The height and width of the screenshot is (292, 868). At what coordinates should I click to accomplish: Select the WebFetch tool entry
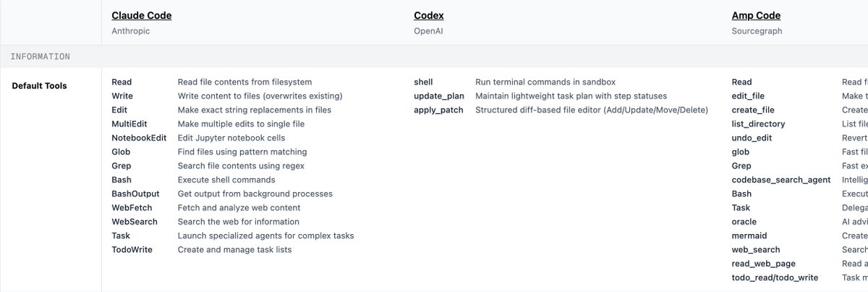pos(132,207)
